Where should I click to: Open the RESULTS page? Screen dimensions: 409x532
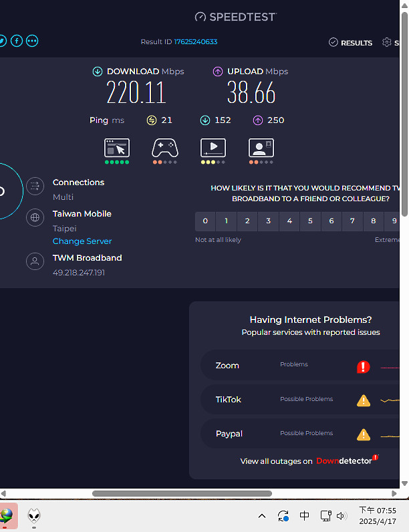click(350, 42)
